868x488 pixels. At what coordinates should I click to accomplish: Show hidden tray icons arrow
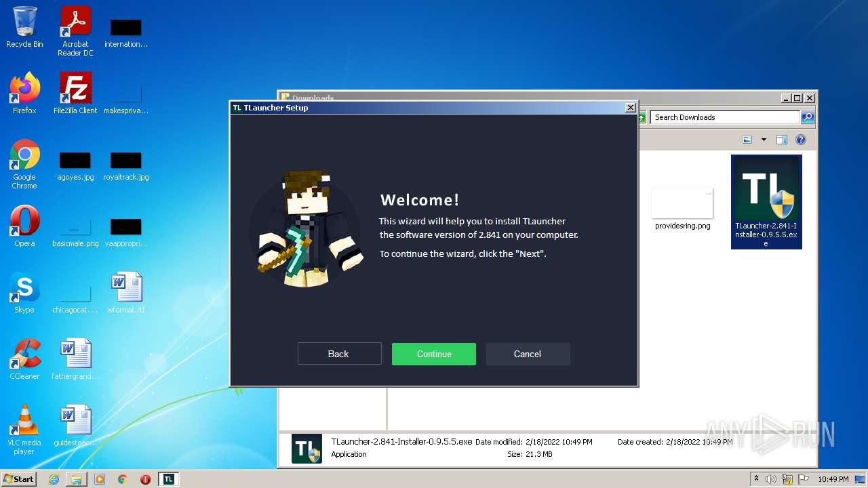point(756,479)
